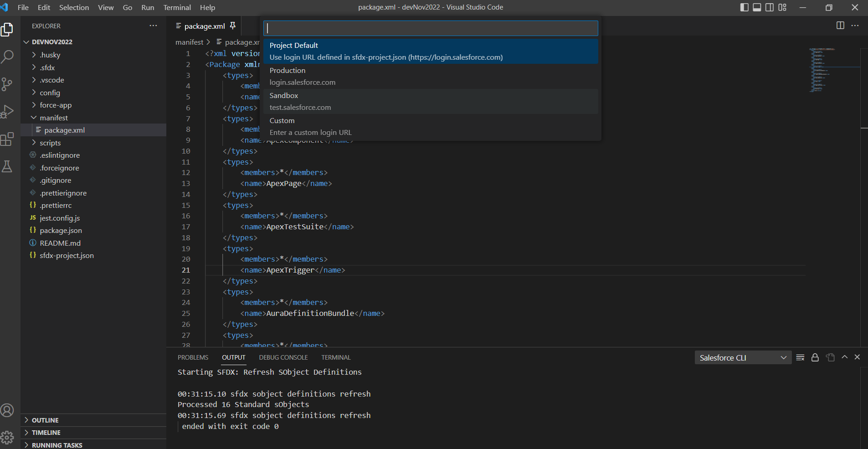Open the Extensions view
Image resolution: width=868 pixels, height=449 pixels.
(7, 139)
